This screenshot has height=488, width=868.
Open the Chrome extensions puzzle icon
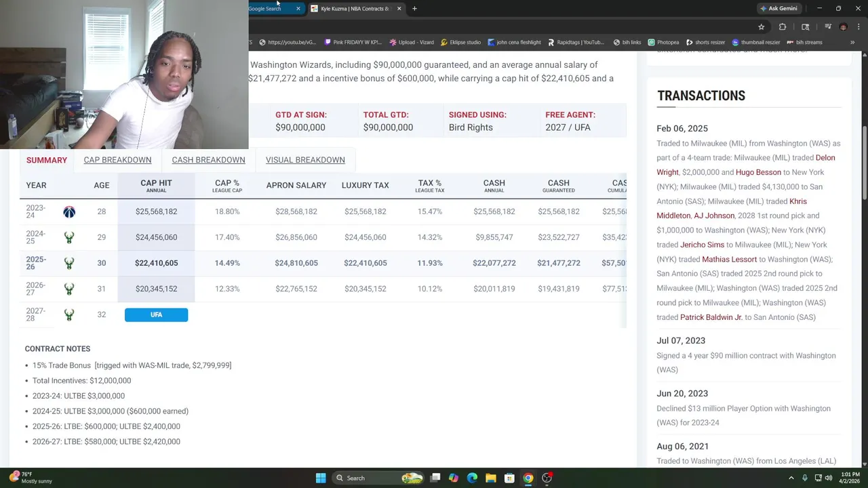[783, 27]
